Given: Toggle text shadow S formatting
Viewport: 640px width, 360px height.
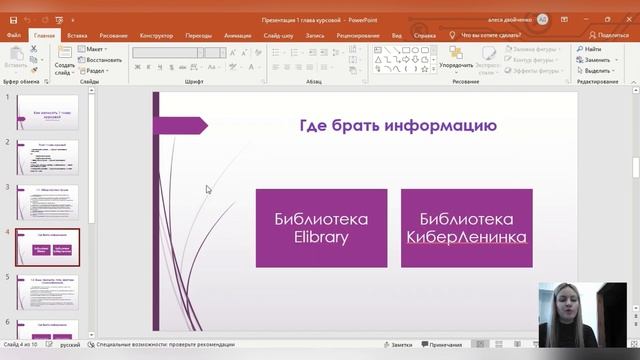Looking at the screenshot, I should point(171,67).
